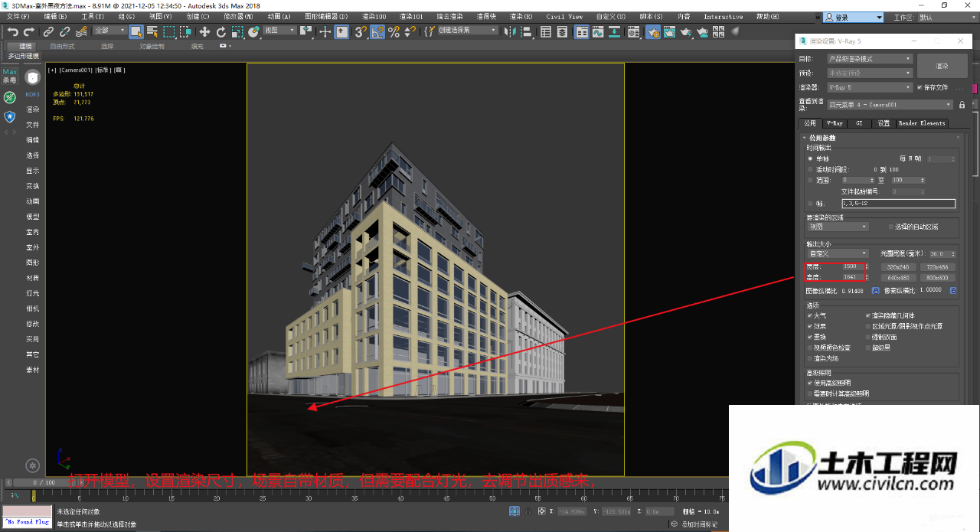This screenshot has width=980, height=532.
Task: Toggle Window/Crossing selection mode
Action: (x=185, y=31)
